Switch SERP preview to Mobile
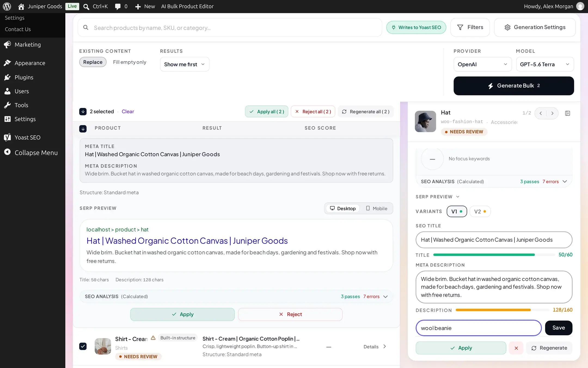Image resolution: width=588 pixels, height=368 pixels. point(376,208)
